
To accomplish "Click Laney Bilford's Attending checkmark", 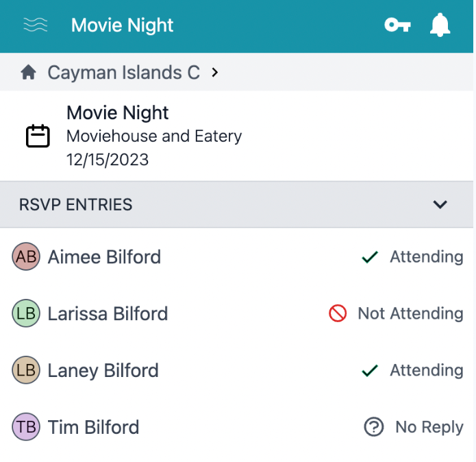I will click(370, 371).
